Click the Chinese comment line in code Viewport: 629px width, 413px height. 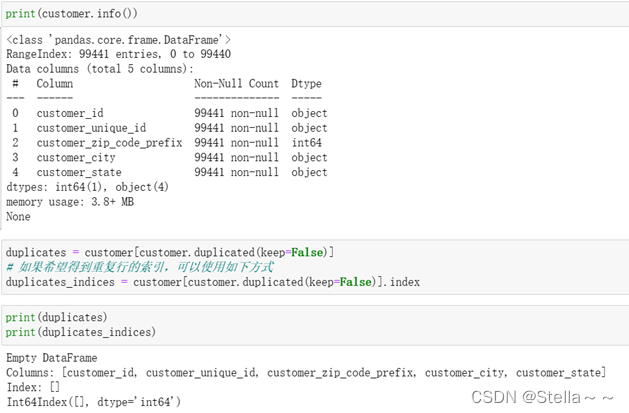(x=140, y=267)
